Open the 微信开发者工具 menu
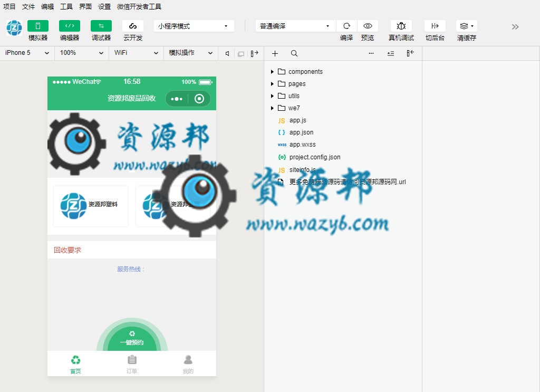 (x=139, y=6)
